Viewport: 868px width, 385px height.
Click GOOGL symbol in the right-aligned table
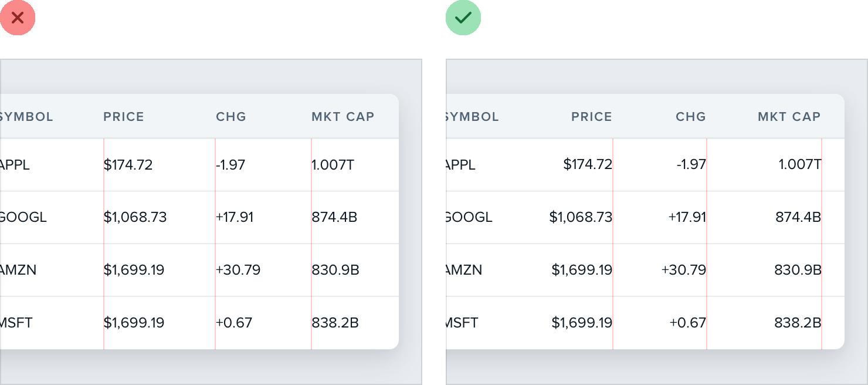(469, 218)
